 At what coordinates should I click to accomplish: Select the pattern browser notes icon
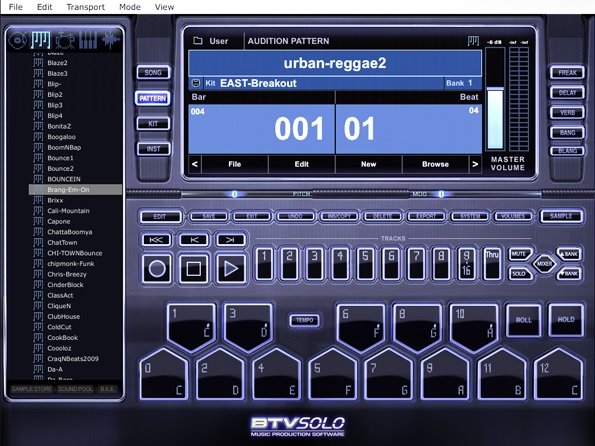pos(41,40)
